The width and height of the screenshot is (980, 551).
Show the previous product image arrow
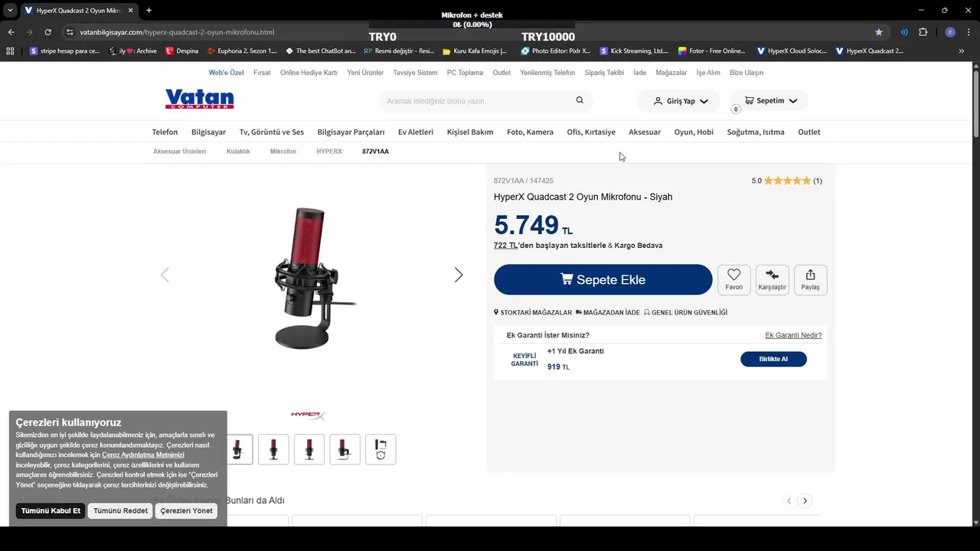[165, 275]
